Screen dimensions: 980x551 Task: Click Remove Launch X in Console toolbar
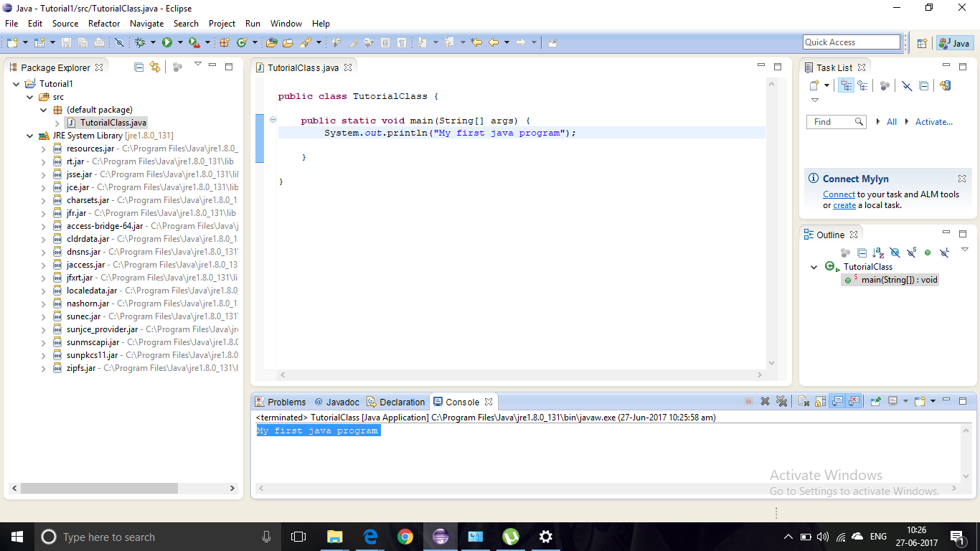pyautogui.click(x=765, y=402)
